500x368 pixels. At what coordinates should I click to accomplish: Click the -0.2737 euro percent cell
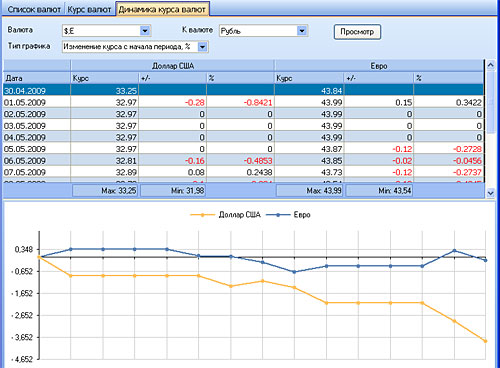(x=449, y=172)
